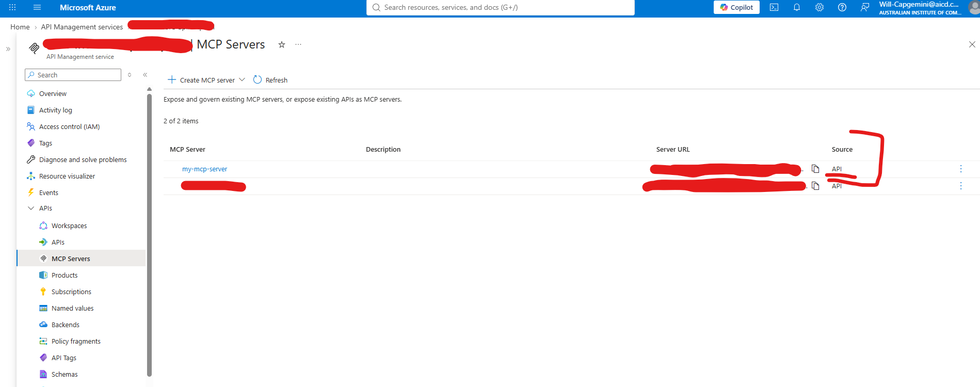Open the help question mark icon
Image resolution: width=980 pixels, height=387 pixels.
coord(842,7)
